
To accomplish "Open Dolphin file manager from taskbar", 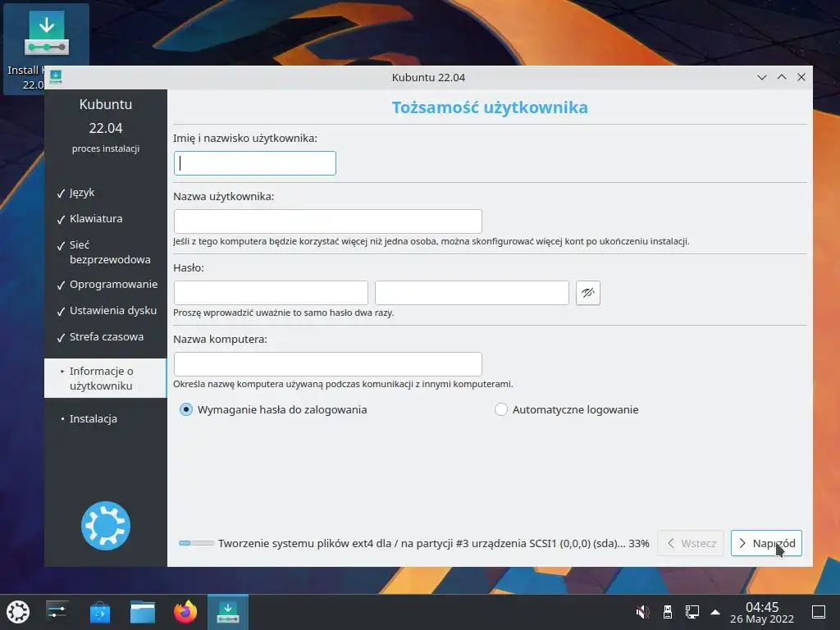I will click(143, 612).
